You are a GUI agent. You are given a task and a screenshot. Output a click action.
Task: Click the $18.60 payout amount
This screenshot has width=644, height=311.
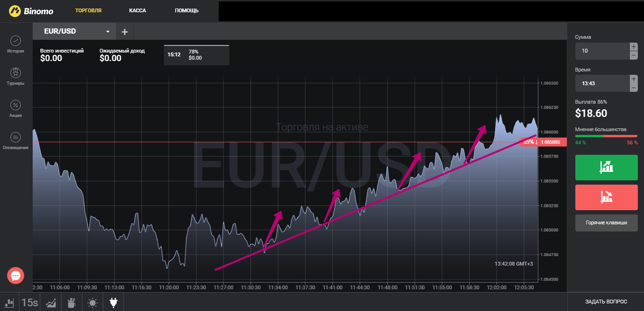coord(591,113)
